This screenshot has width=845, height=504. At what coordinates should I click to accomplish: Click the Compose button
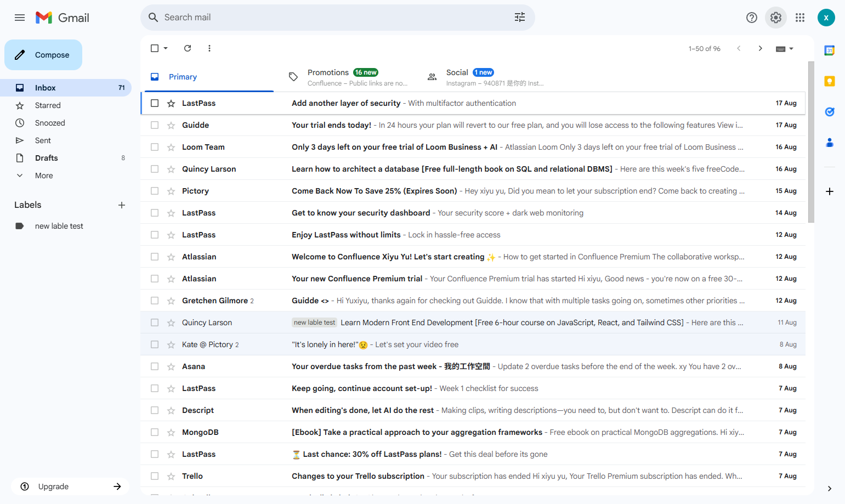[43, 55]
